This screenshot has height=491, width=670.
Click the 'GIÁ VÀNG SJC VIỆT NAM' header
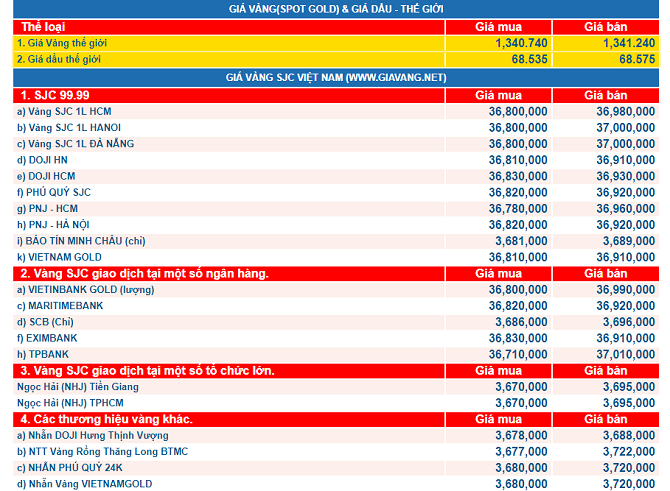[336, 78]
